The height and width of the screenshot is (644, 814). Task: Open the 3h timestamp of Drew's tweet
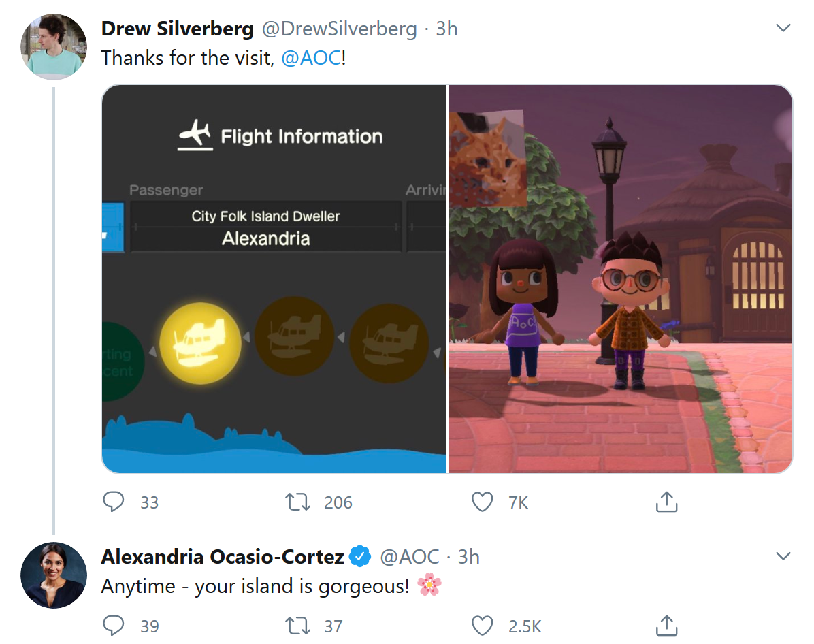(446, 29)
